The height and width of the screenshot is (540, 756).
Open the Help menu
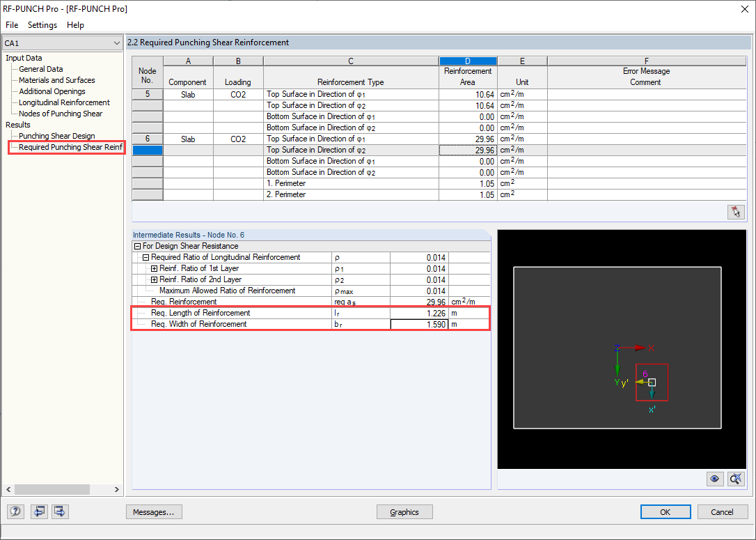pyautogui.click(x=75, y=24)
